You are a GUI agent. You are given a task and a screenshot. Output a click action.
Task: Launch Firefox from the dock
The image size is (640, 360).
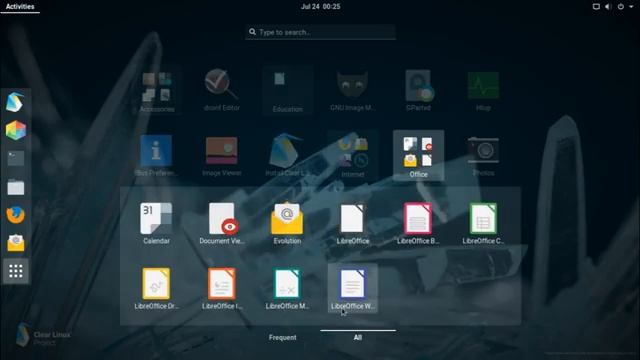tap(16, 215)
